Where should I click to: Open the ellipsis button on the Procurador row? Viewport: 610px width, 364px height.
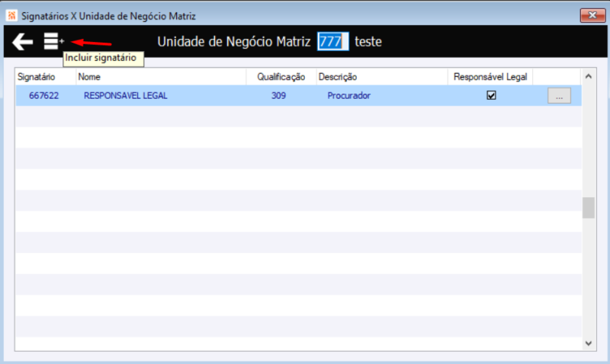pyautogui.click(x=559, y=95)
